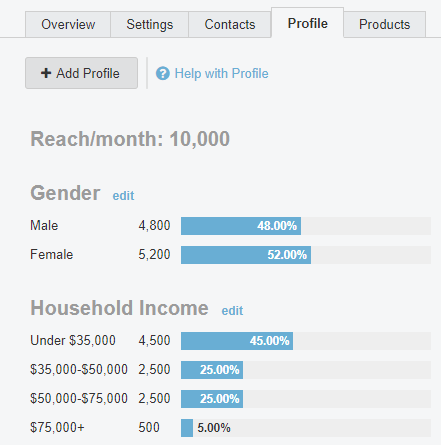Click the Female 52.00% progress bar
This screenshot has width=441, height=445.
coord(306,255)
